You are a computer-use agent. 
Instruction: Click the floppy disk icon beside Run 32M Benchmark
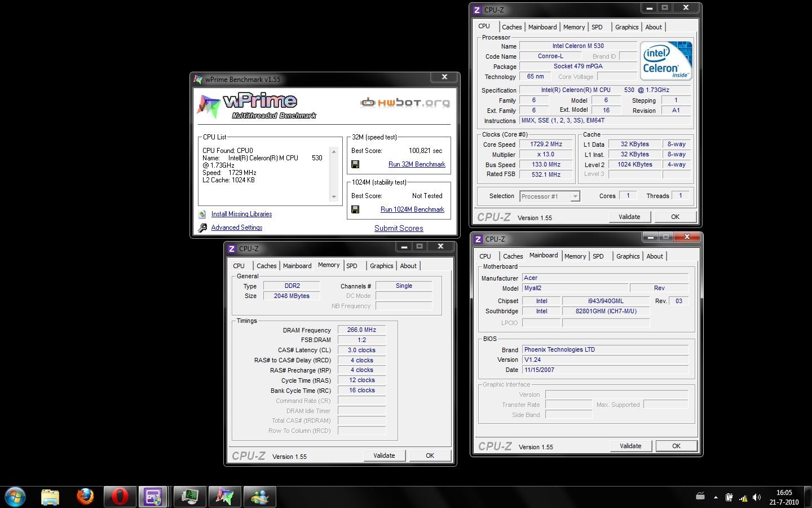pos(355,164)
